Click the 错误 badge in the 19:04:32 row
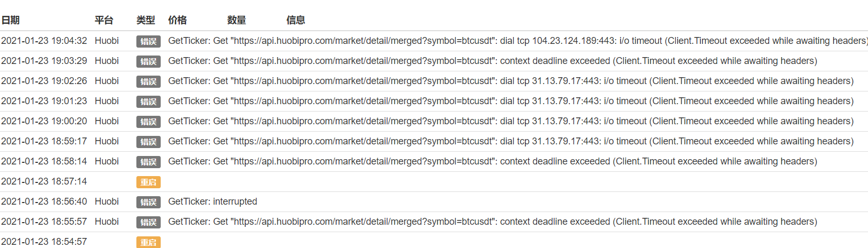Viewport: 868px width, 248px height. pos(149,41)
